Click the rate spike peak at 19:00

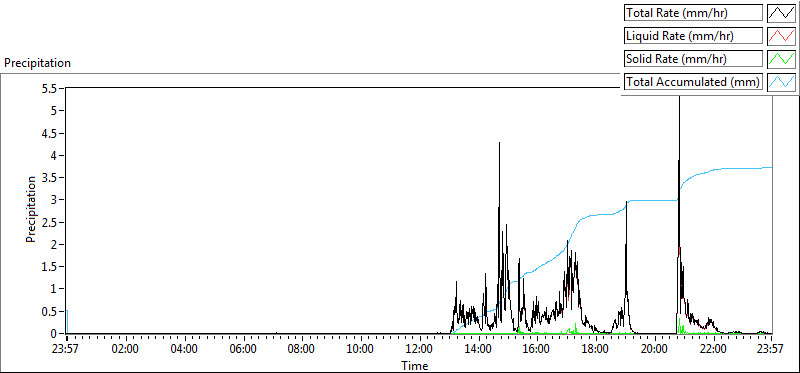tap(626, 203)
